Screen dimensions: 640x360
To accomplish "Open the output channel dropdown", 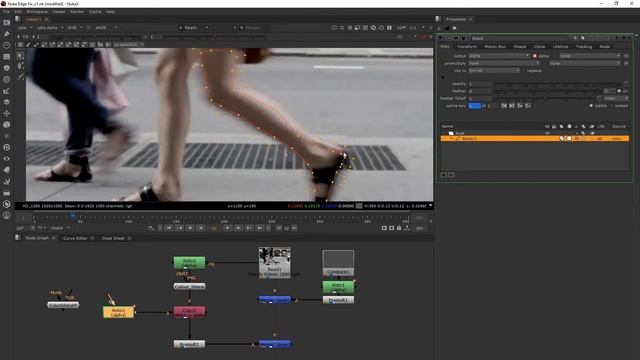I will coord(499,56).
